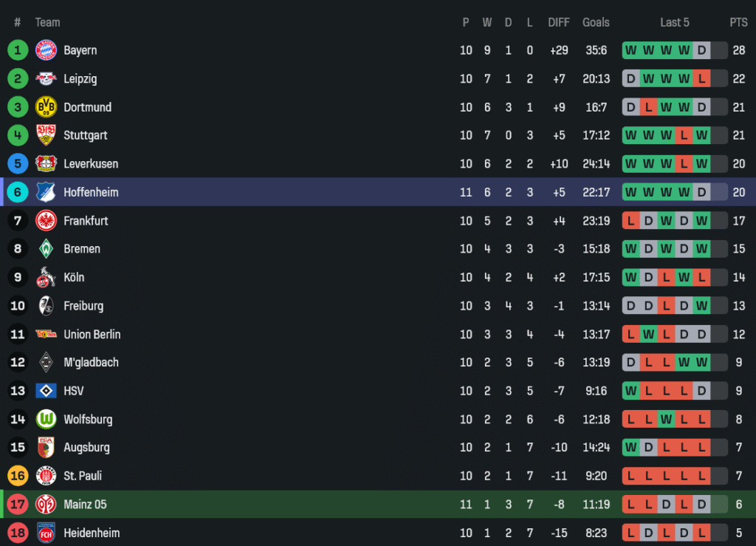The height and width of the screenshot is (546, 756).
Task: Click Leipzig's latest loss result badge
Action: [x=701, y=79]
